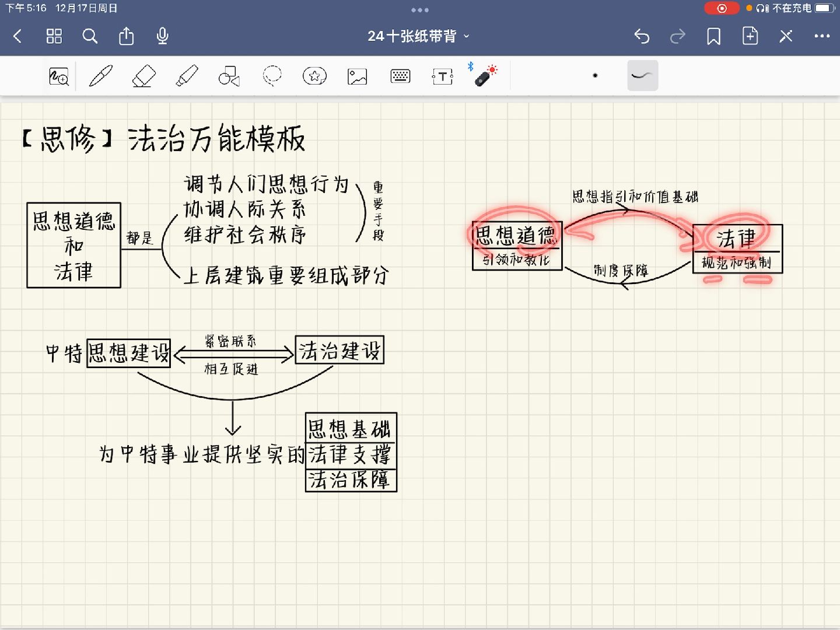Tap the boxed text 法治保障
This screenshot has height=630, width=840.
coord(351,480)
